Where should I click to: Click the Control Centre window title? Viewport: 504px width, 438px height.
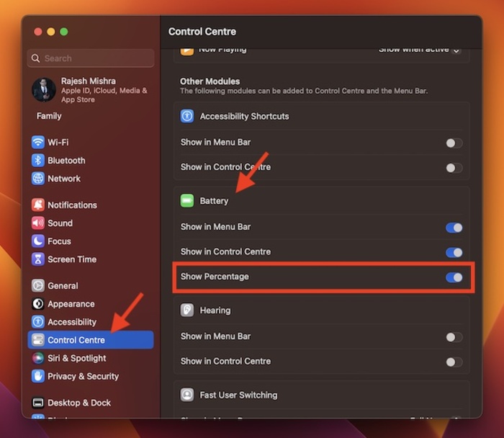point(202,32)
